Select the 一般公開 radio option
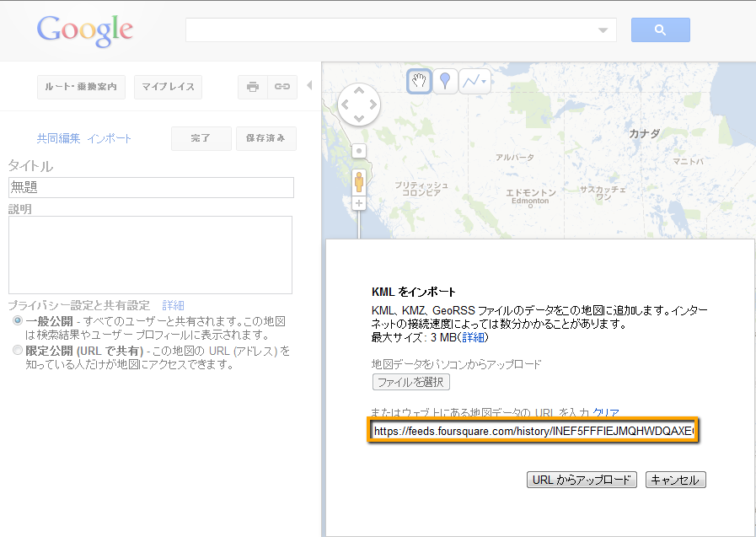The height and width of the screenshot is (537, 756). click(18, 322)
